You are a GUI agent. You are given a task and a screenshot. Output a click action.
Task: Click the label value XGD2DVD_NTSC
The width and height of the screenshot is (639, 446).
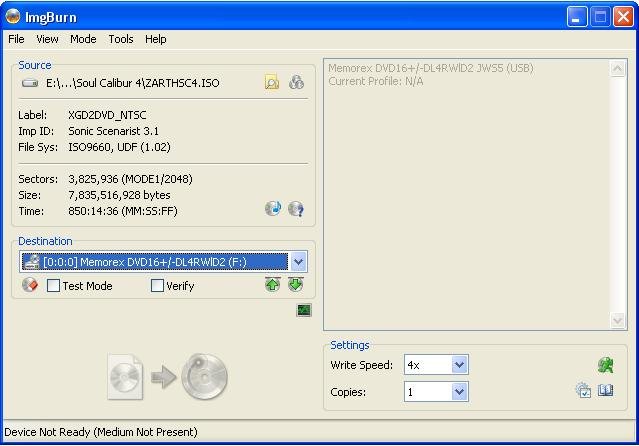[107, 115]
